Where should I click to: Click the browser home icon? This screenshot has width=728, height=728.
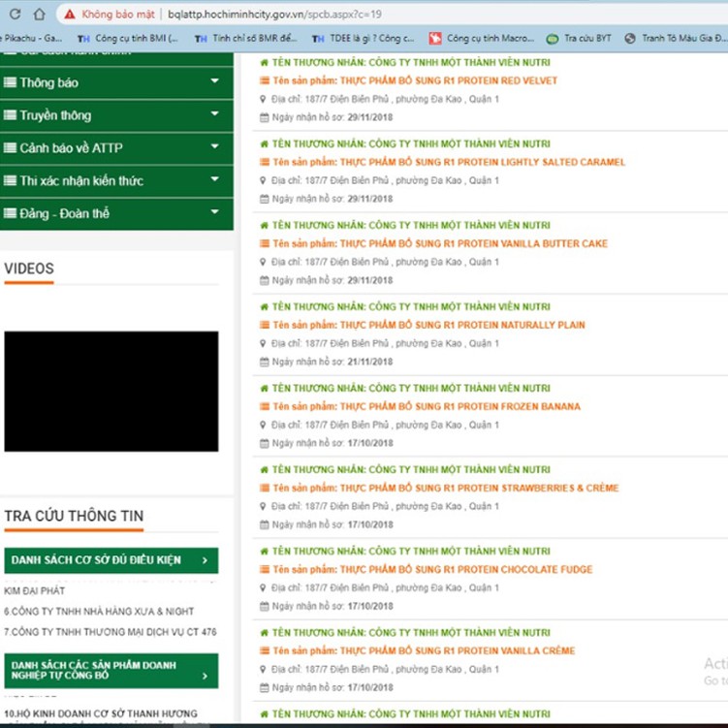pyautogui.click(x=39, y=15)
